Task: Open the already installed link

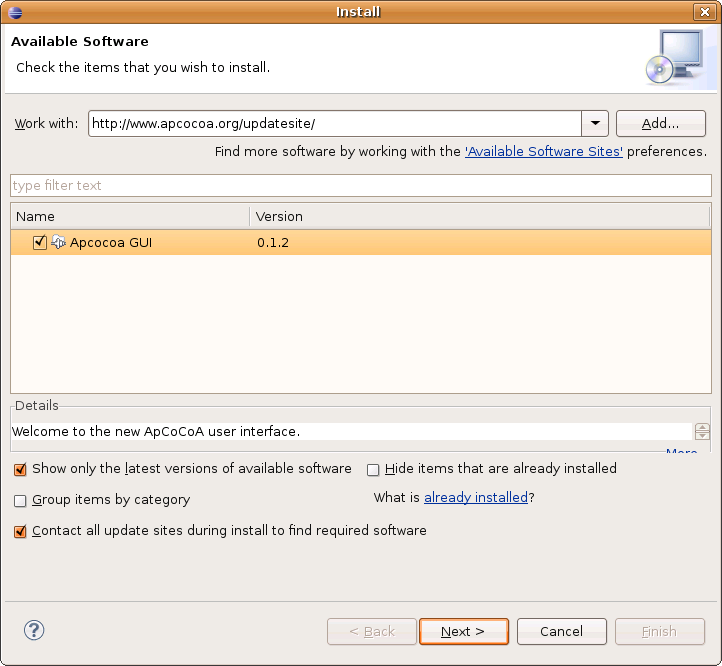Action: coord(476,497)
